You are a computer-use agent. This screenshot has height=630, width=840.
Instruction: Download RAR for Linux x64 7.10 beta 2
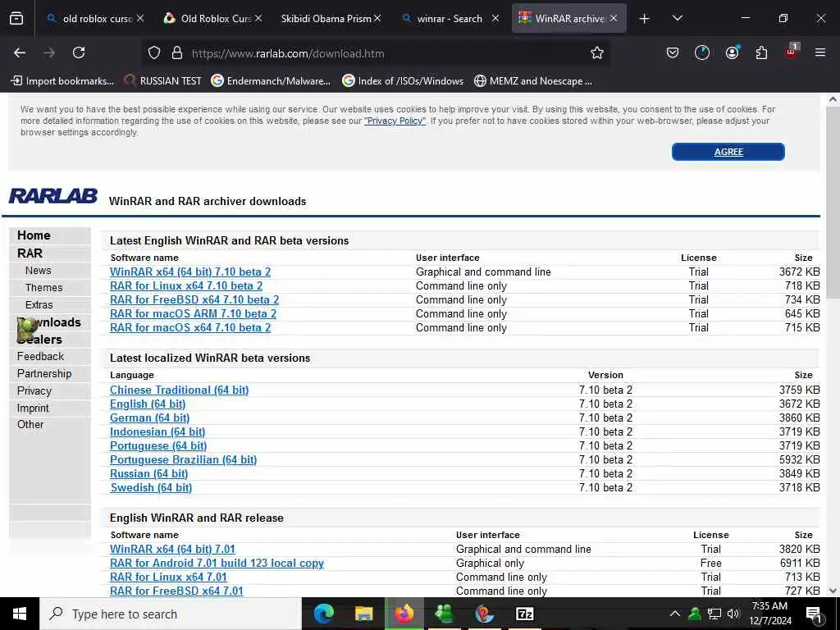186,285
